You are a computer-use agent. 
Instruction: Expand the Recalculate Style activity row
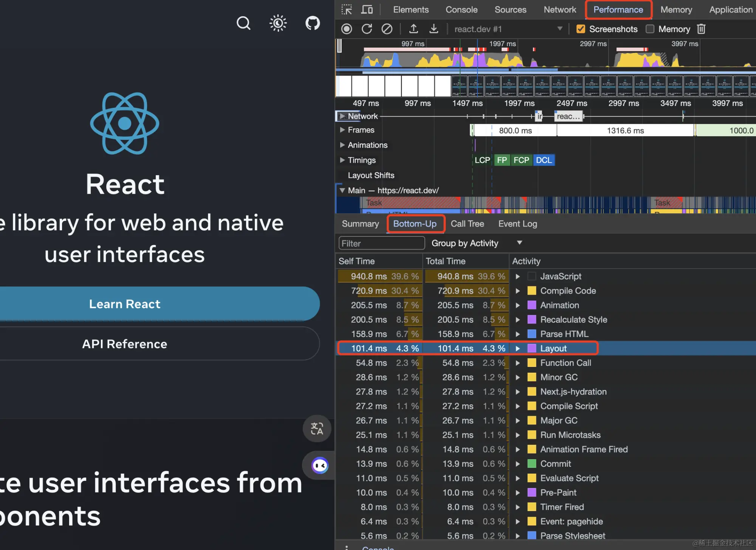(518, 320)
